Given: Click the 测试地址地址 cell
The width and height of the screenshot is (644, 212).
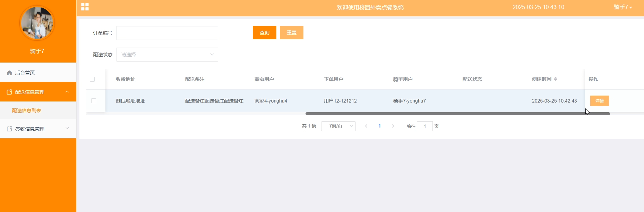Looking at the screenshot, I should pos(130,101).
